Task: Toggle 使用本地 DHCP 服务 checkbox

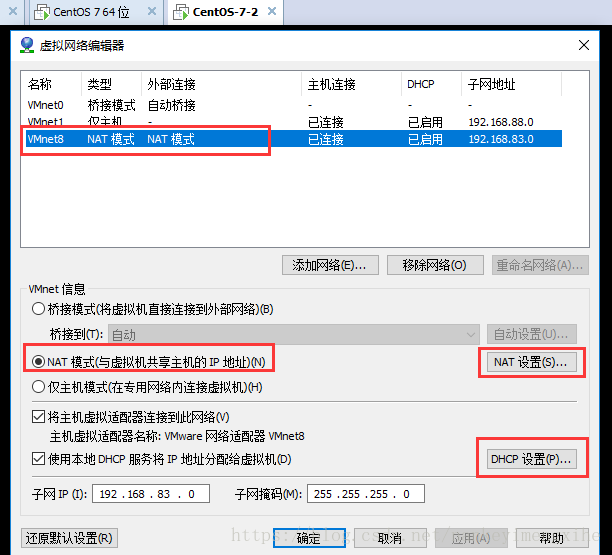Action: (38, 459)
